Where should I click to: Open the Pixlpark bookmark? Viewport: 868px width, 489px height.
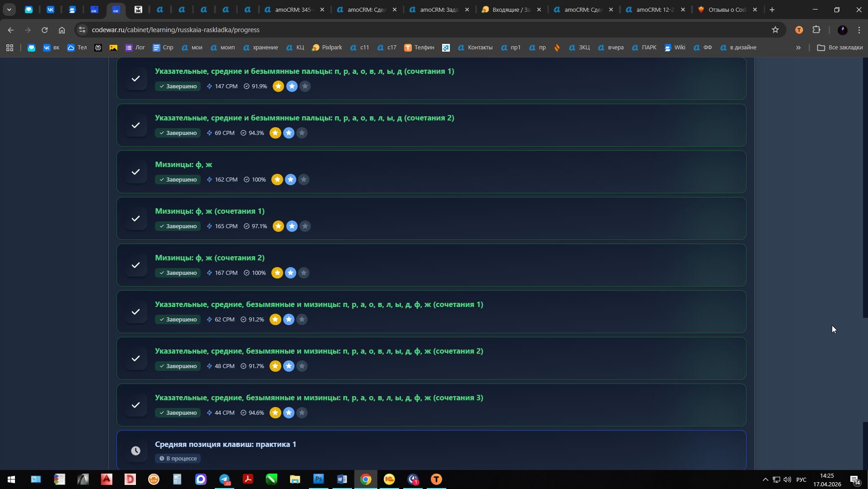[327, 48]
